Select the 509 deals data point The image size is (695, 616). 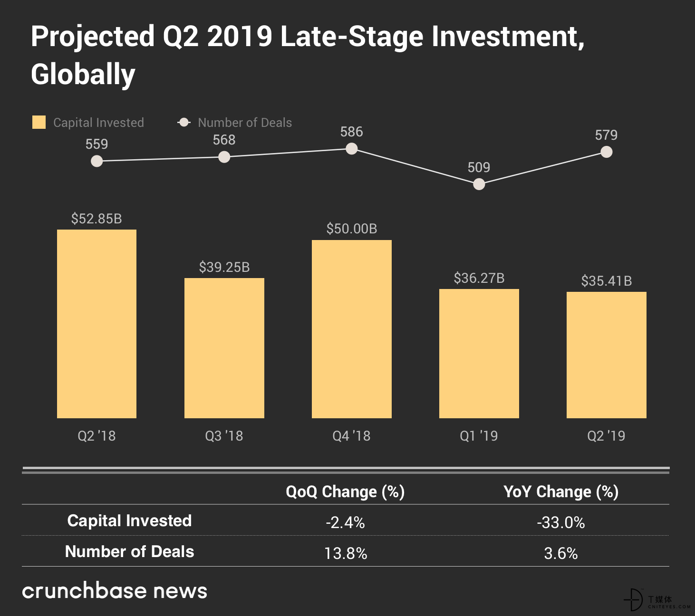(479, 184)
